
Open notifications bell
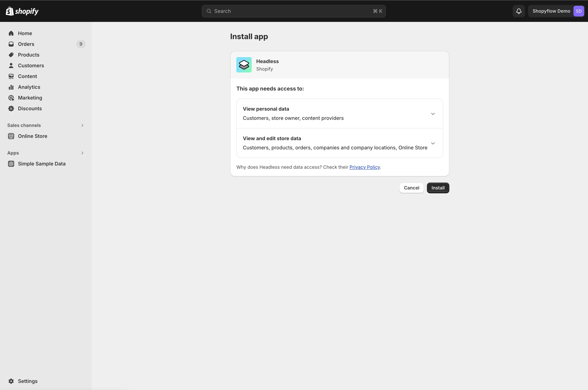[x=519, y=11]
